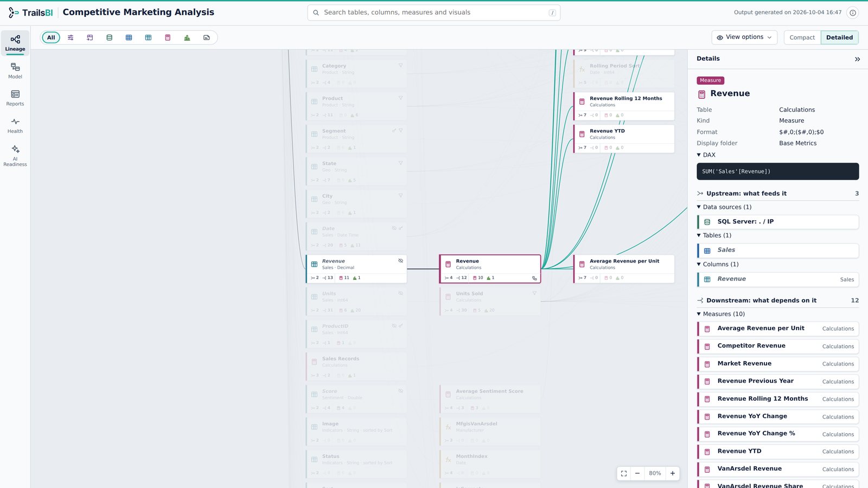This screenshot has height=488, width=868.
Task: Select the Revenue Rolling 12 Months canvas node
Action: click(624, 106)
